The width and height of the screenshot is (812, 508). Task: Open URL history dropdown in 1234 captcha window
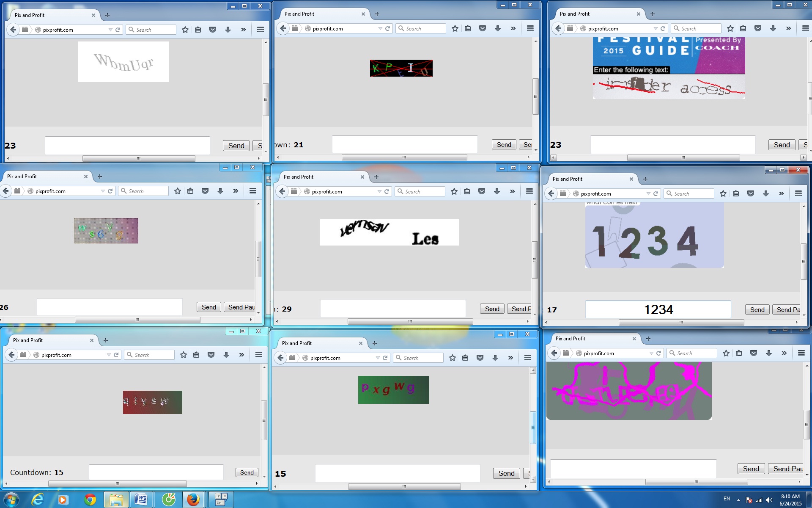(648, 193)
